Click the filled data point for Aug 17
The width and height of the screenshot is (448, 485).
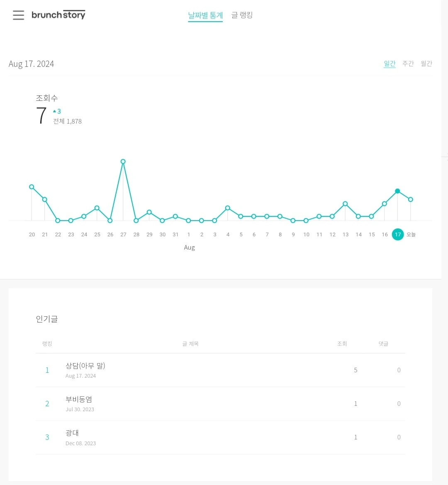click(x=397, y=191)
